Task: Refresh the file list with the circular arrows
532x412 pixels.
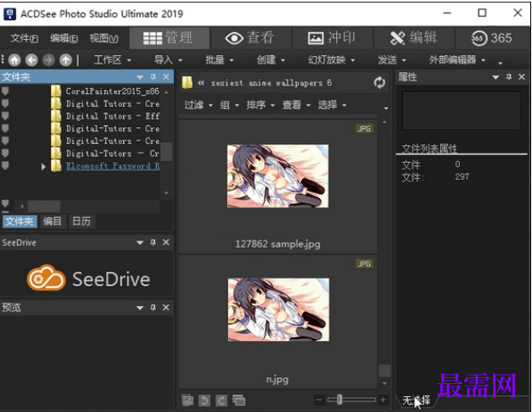Action: (x=379, y=82)
